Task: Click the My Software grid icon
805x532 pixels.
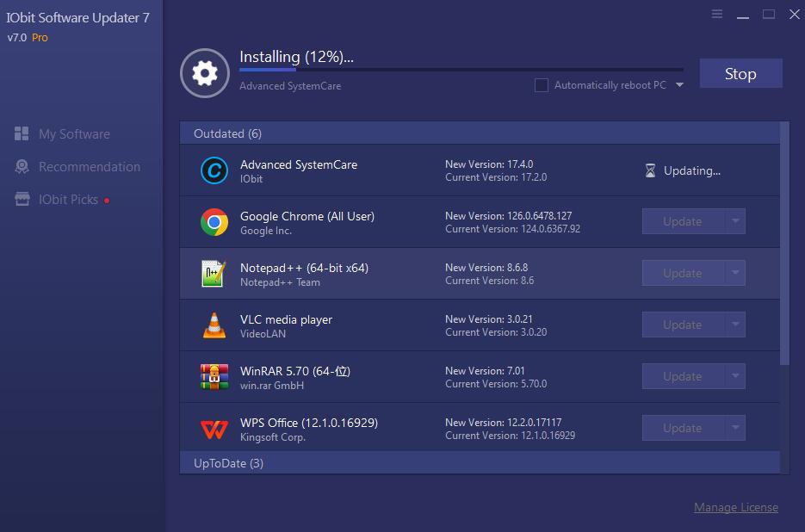Action: point(22,133)
